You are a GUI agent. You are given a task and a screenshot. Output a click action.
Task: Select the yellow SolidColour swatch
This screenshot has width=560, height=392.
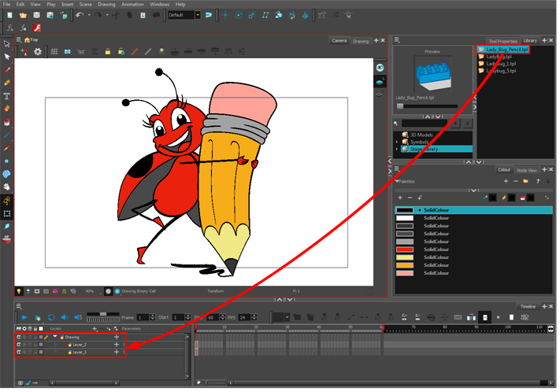point(405,257)
